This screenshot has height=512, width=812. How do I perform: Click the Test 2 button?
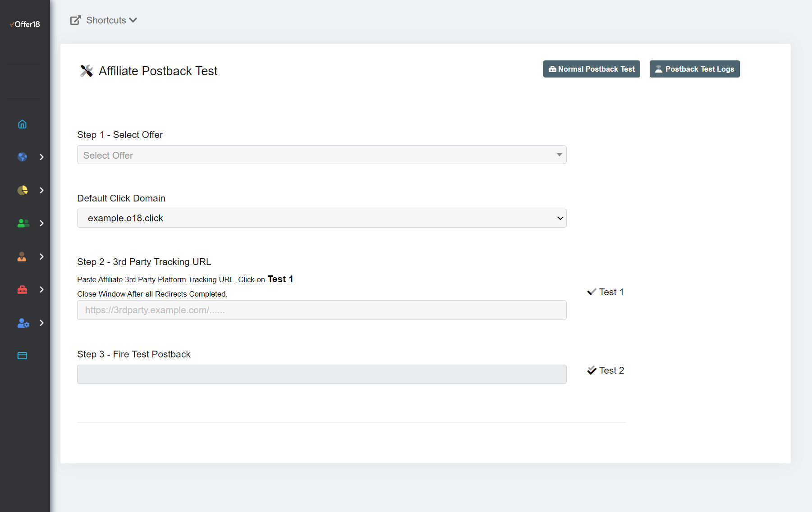click(x=606, y=370)
